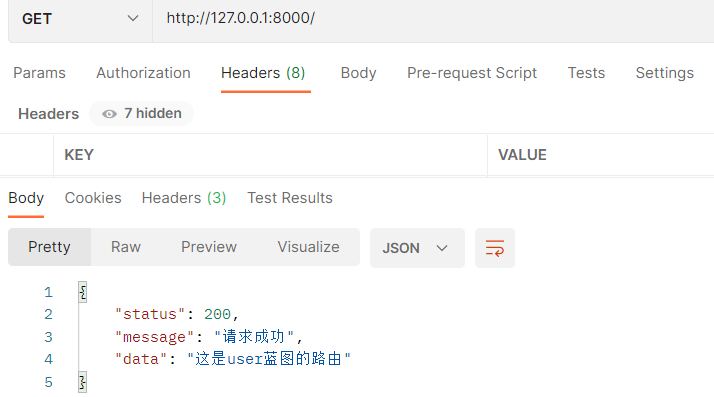The height and width of the screenshot is (397, 714).
Task: View the response Cookies tab
Action: 93,198
